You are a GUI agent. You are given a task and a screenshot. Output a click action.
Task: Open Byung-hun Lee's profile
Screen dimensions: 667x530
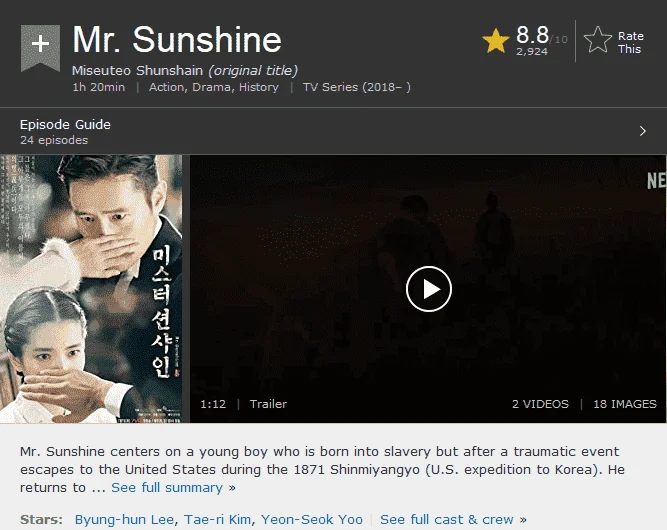click(124, 519)
